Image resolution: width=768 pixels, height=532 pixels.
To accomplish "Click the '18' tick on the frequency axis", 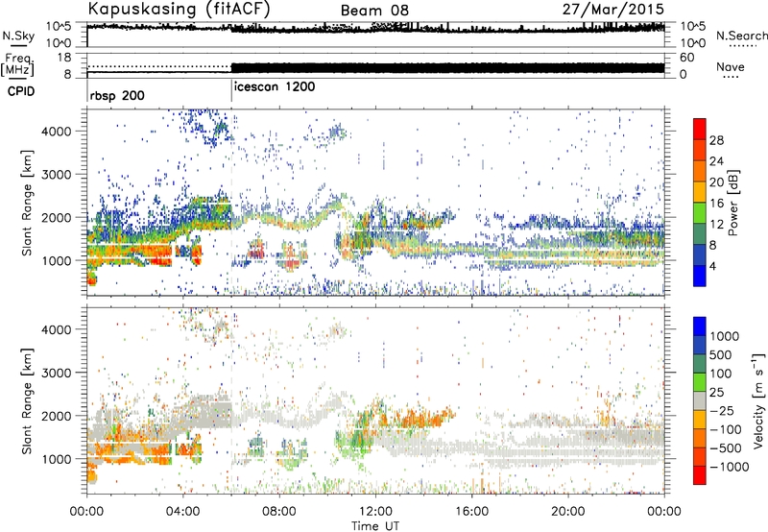I will click(x=64, y=58).
